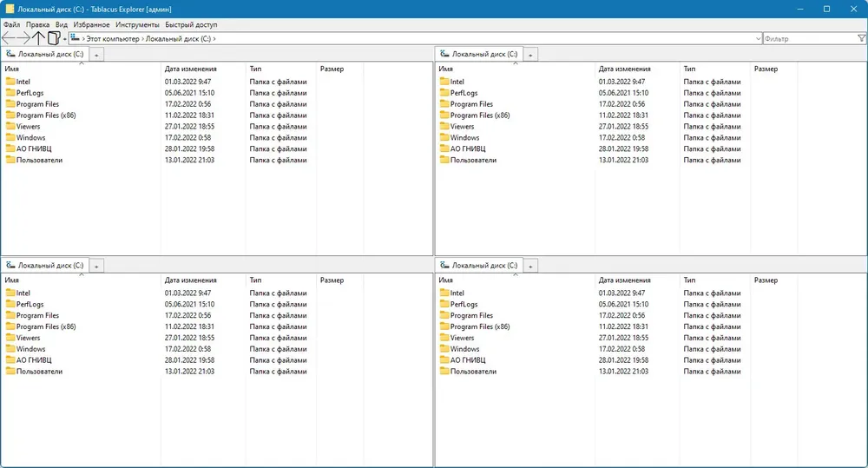Select Intel folder icon in top-right pane
The image size is (868, 468).
click(x=444, y=82)
